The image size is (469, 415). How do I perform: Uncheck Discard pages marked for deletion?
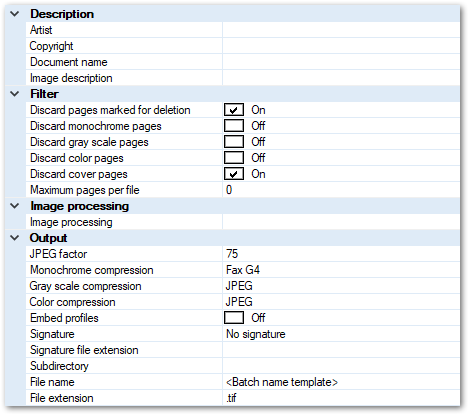coord(234,110)
